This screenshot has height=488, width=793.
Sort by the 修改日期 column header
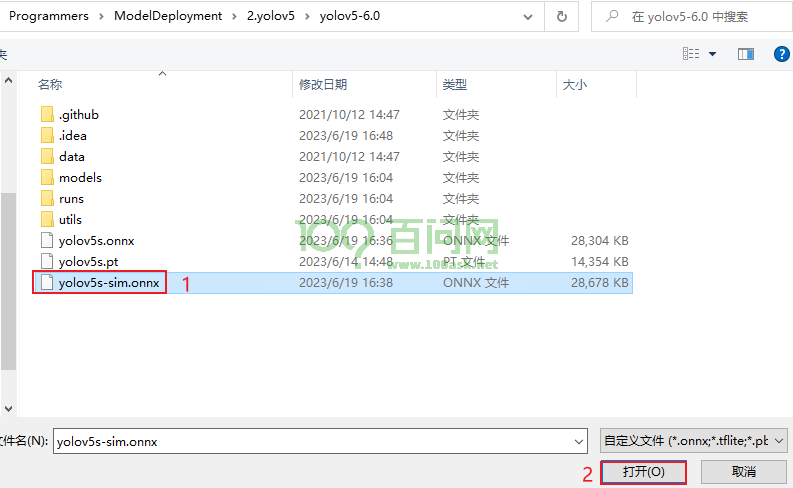pos(323,85)
